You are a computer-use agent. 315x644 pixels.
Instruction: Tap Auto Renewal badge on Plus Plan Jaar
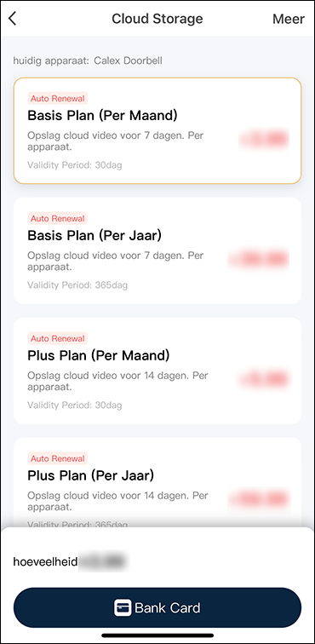58,458
